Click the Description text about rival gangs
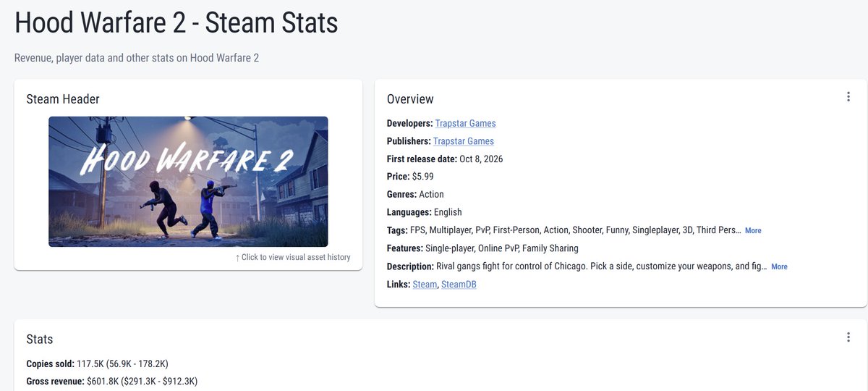 tap(601, 266)
